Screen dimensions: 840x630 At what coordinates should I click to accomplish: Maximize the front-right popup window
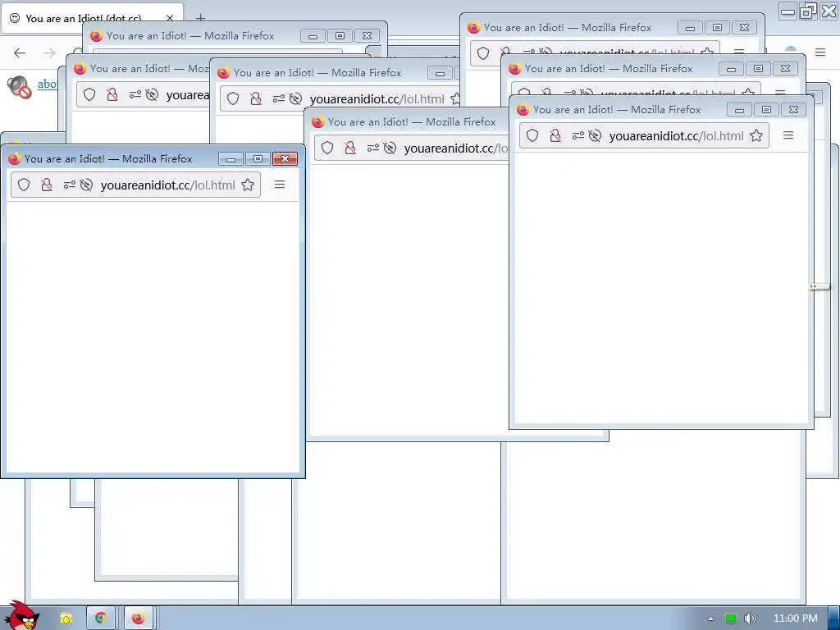point(766,110)
